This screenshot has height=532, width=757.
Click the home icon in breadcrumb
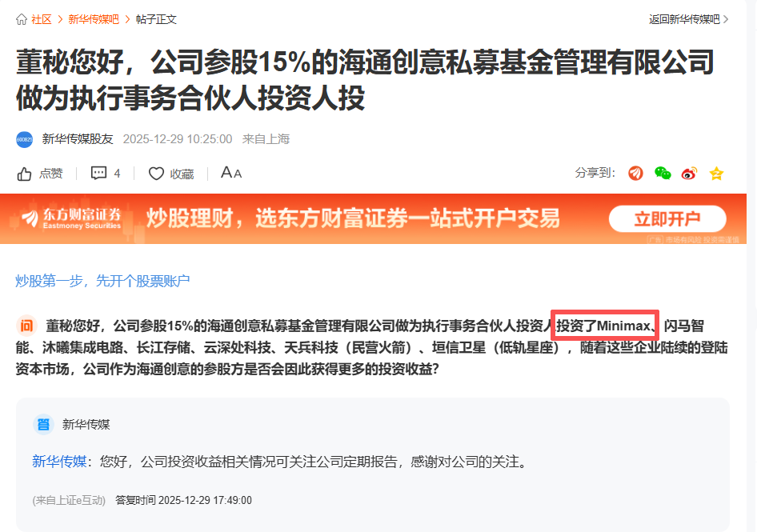pyautogui.click(x=22, y=19)
